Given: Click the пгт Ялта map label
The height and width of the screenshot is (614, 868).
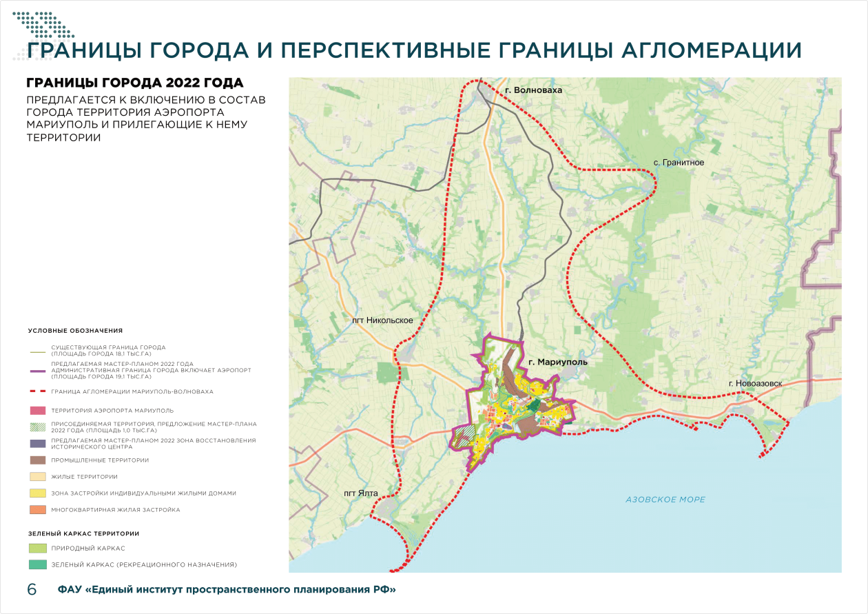Looking at the screenshot, I should 361,493.
